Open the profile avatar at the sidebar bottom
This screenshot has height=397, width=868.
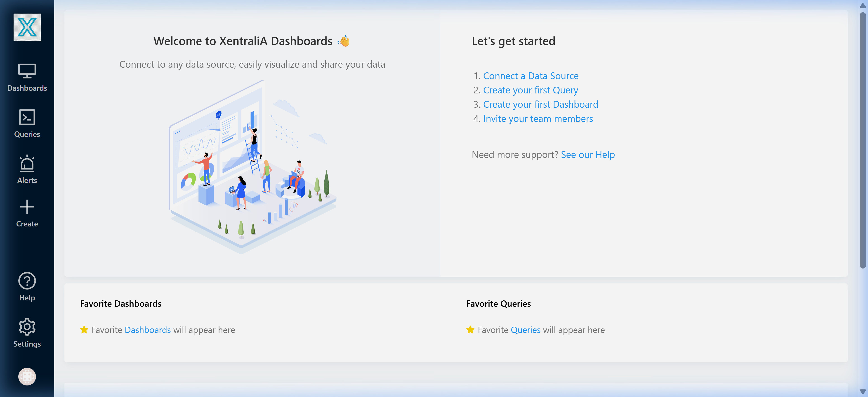coord(27,377)
